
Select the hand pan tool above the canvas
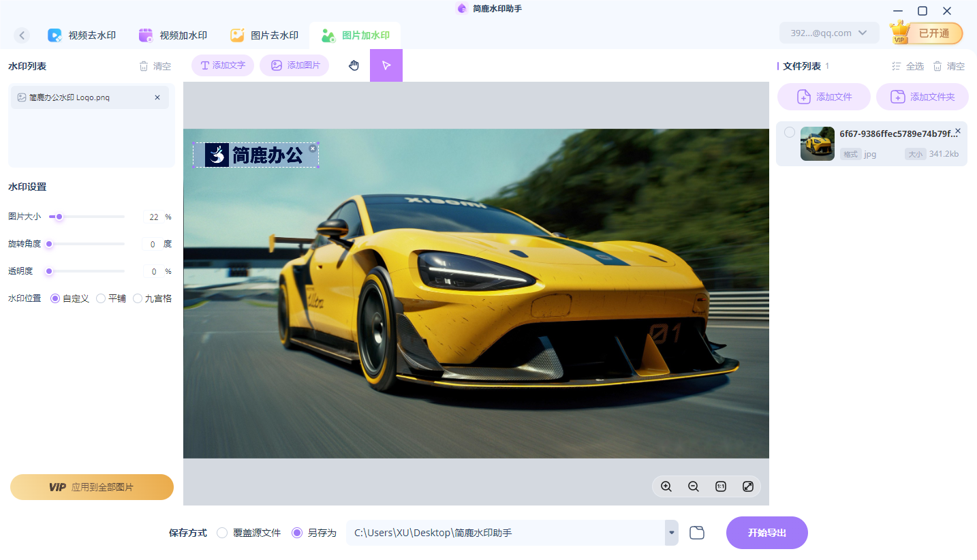354,65
